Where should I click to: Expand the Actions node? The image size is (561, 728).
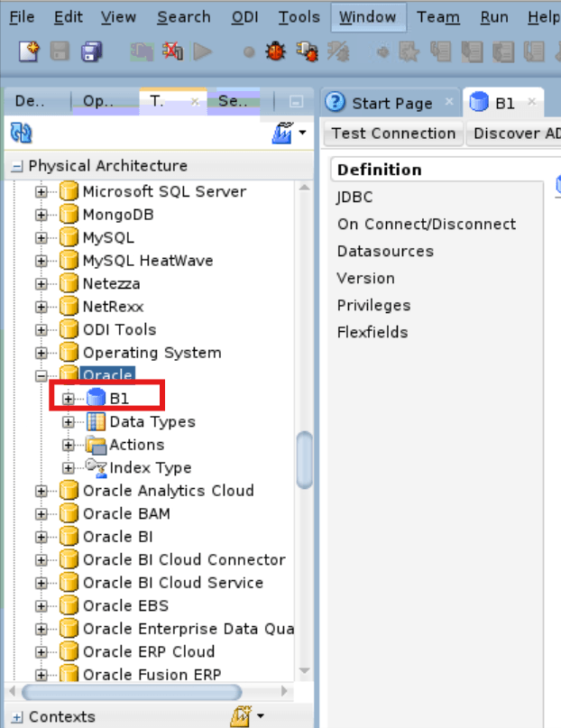click(69, 445)
